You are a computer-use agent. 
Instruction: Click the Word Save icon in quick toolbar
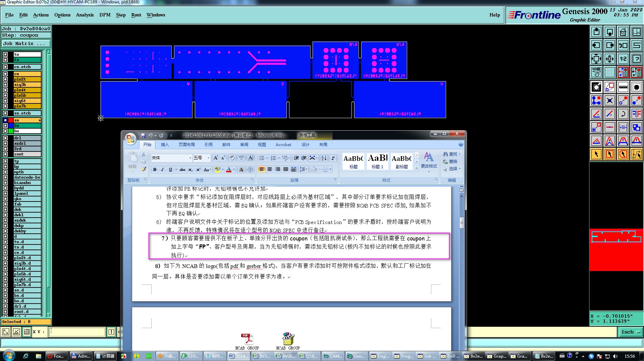(143, 135)
